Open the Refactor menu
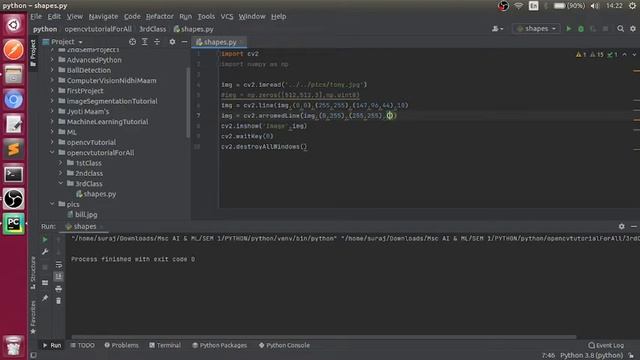Viewport: 640px width, 360px height. point(160,16)
